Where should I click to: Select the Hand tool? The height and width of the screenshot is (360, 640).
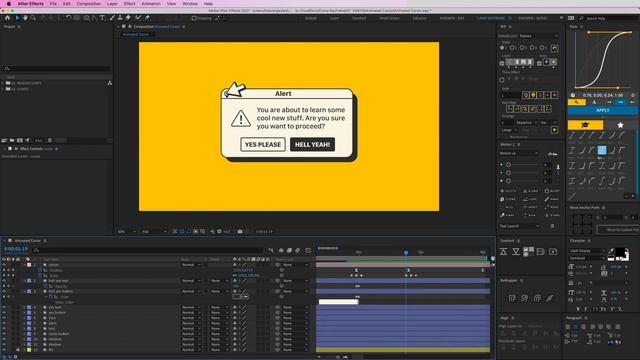point(25,18)
